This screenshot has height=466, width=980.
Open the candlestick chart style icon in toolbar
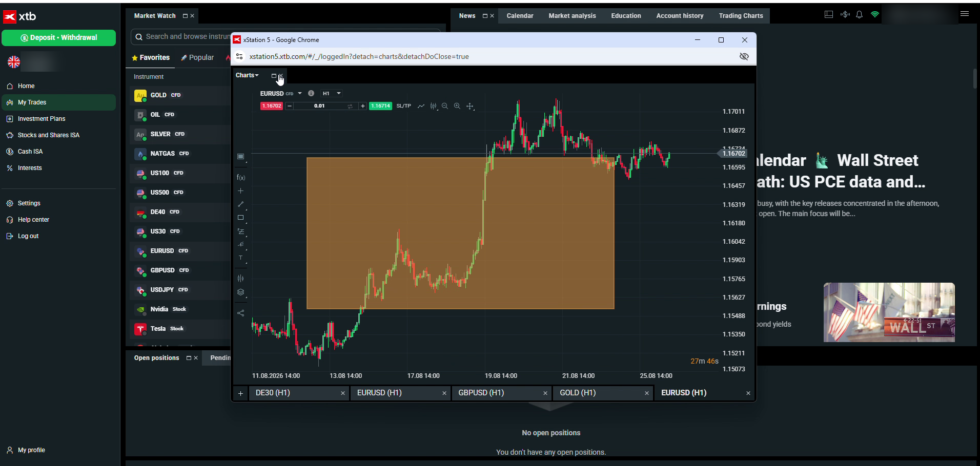tap(433, 106)
